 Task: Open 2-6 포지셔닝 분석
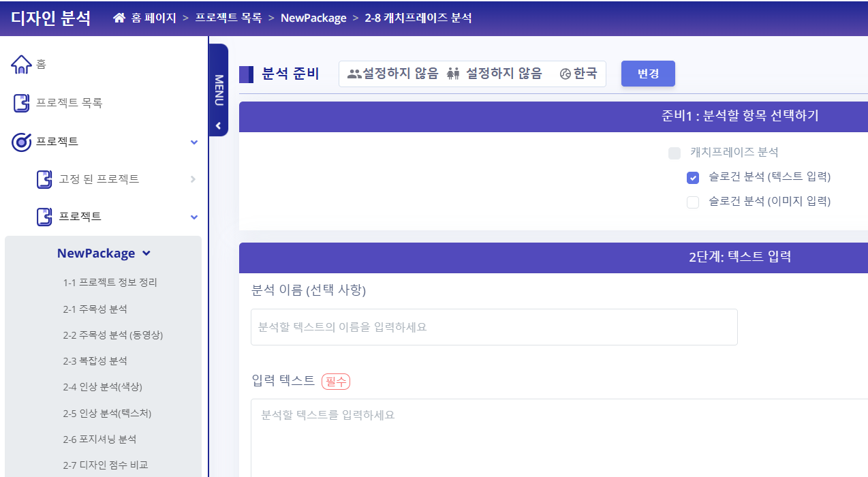pyautogui.click(x=99, y=439)
